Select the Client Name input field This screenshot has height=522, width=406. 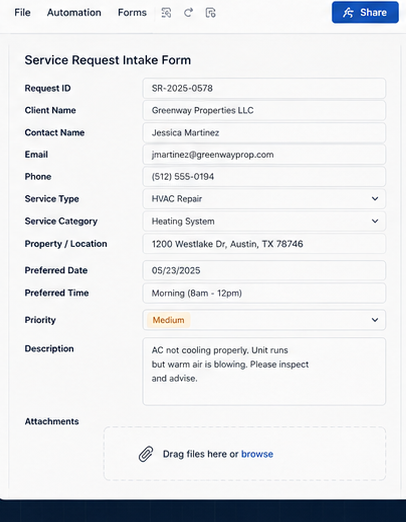click(x=264, y=110)
